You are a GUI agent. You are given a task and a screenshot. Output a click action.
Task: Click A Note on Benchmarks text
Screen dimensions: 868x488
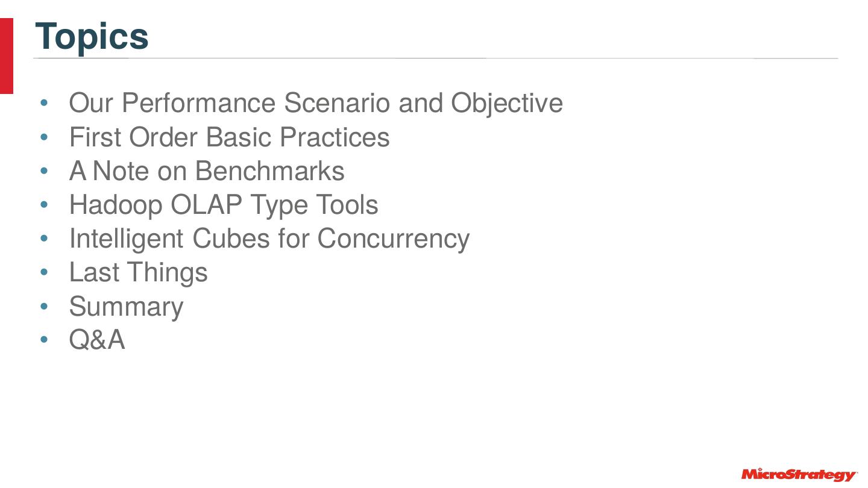coord(207,171)
